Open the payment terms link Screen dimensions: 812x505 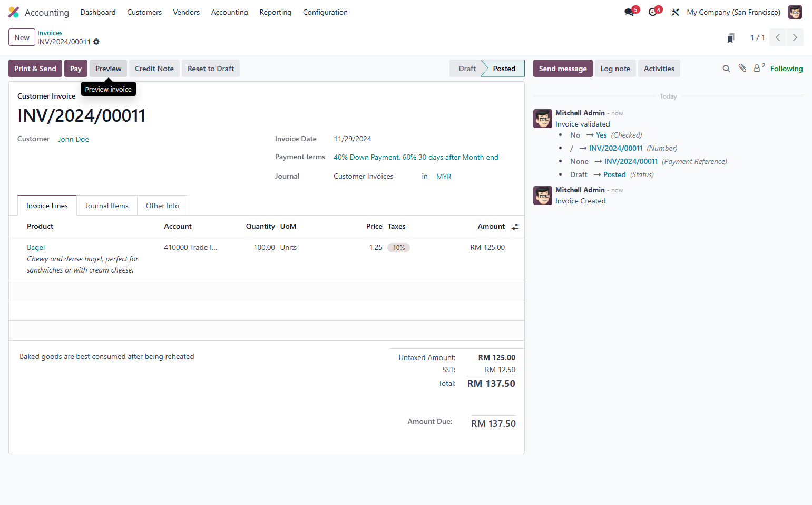pyautogui.click(x=416, y=157)
